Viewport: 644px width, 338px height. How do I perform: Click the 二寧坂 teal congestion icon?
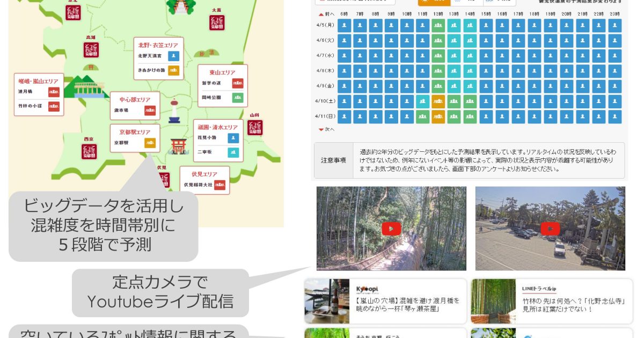232,152
